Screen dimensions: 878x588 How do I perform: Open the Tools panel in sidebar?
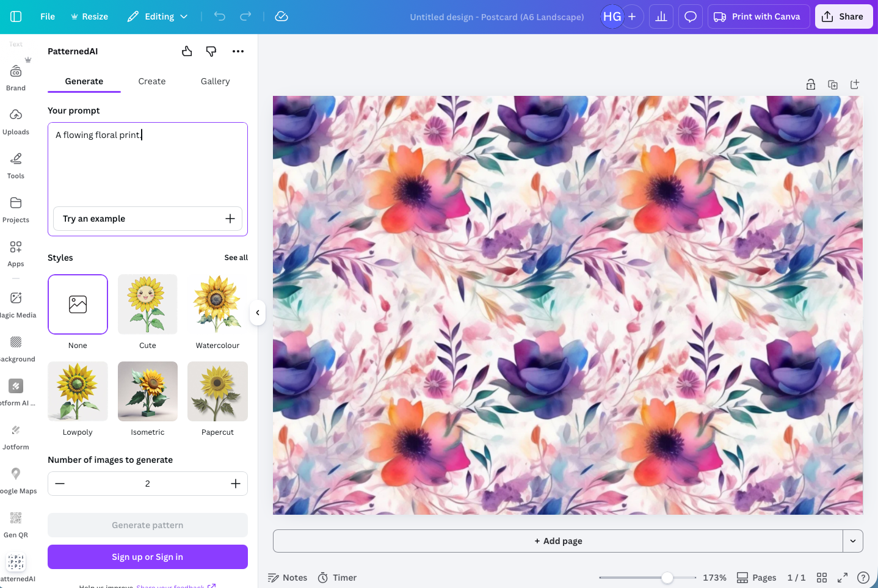(15, 165)
